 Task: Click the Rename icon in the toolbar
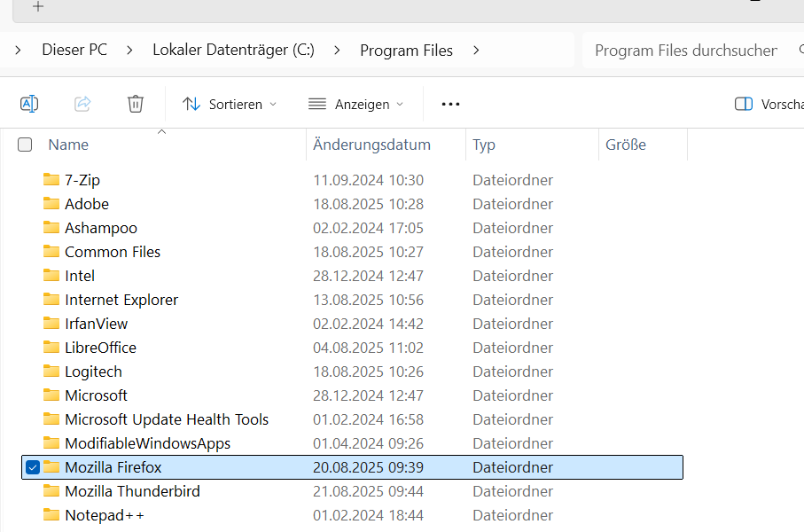pyautogui.click(x=29, y=104)
